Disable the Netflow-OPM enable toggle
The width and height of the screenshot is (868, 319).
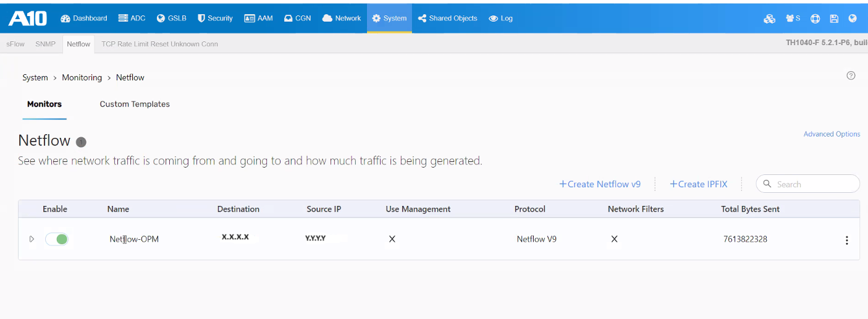(x=57, y=239)
